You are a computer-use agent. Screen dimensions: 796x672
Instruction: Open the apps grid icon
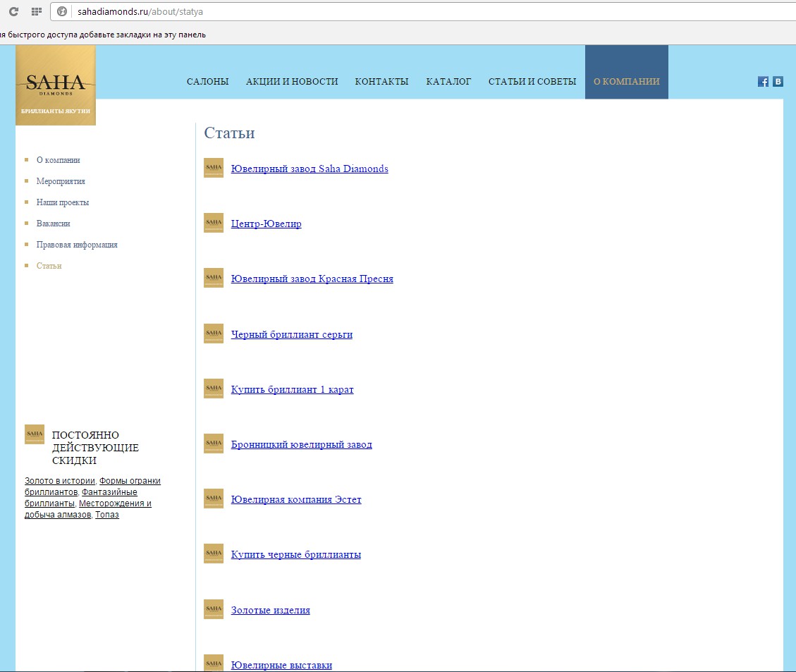(x=37, y=11)
